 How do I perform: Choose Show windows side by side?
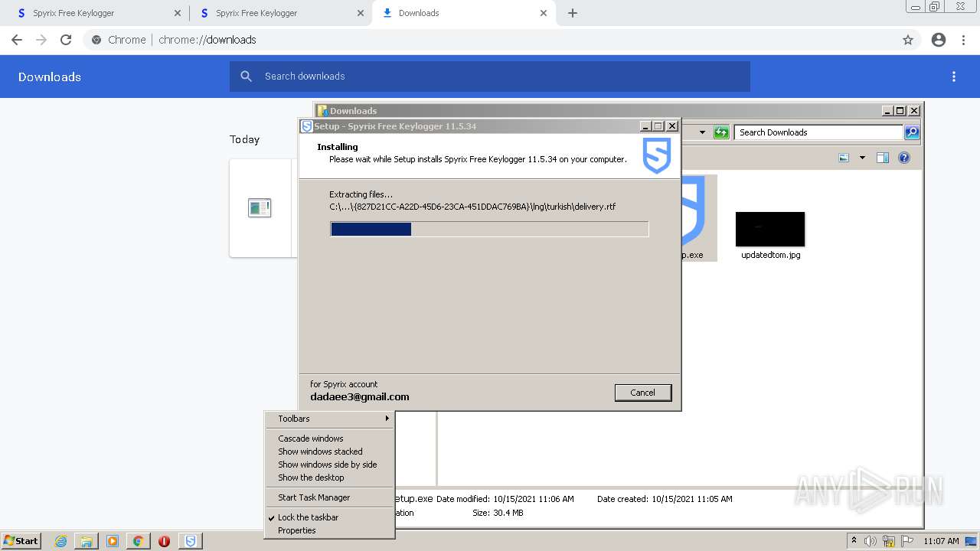[329, 465]
